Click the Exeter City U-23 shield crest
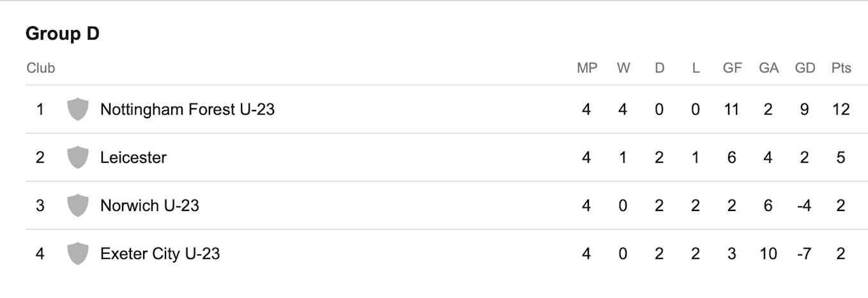Viewport: 868px width, 298px height. 77,253
